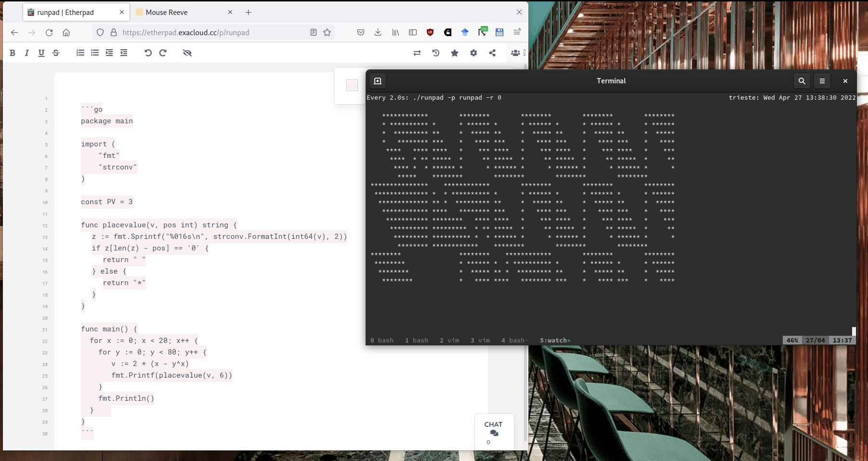The image size is (868, 461).
Task: Open Firefox home page
Action: 66,32
